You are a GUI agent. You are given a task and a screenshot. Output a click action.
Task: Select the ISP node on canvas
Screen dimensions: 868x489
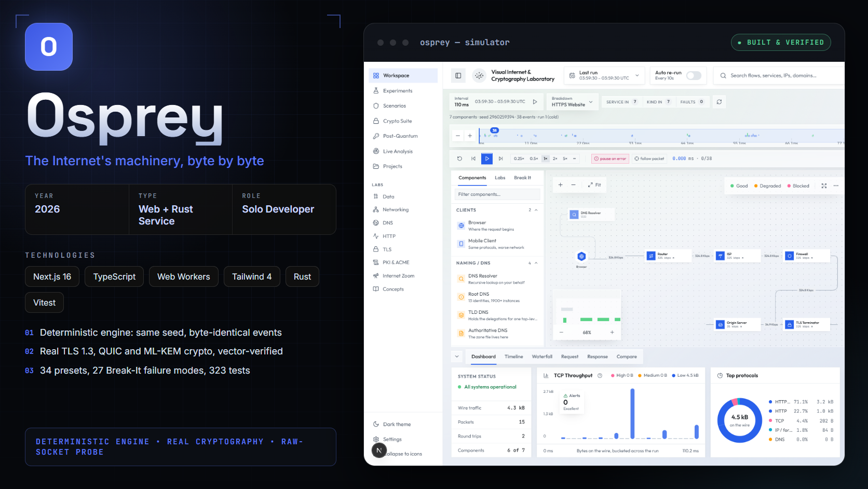coord(737,256)
